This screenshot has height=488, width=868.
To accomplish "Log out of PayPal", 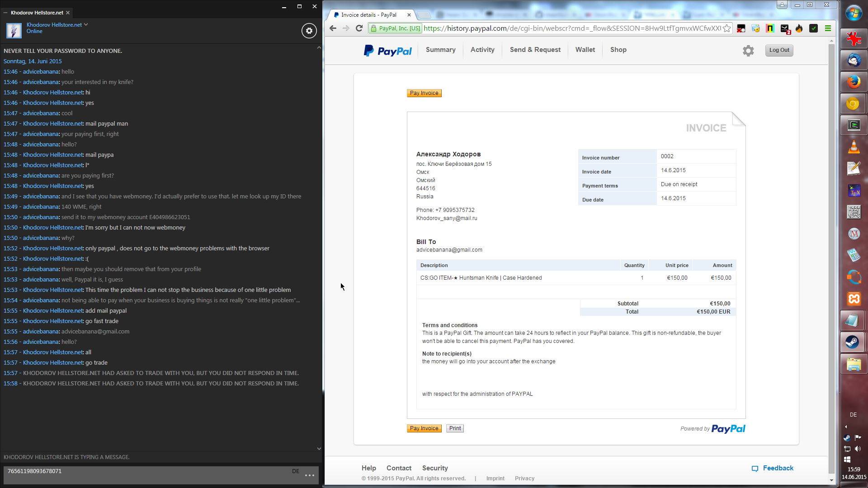I will pyautogui.click(x=779, y=50).
